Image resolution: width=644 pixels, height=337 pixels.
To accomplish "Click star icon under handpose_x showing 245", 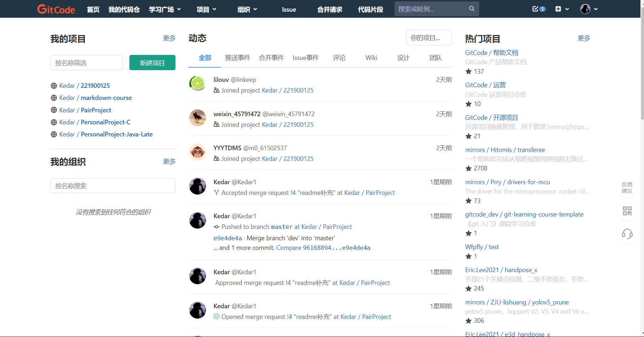I will coord(469,288).
